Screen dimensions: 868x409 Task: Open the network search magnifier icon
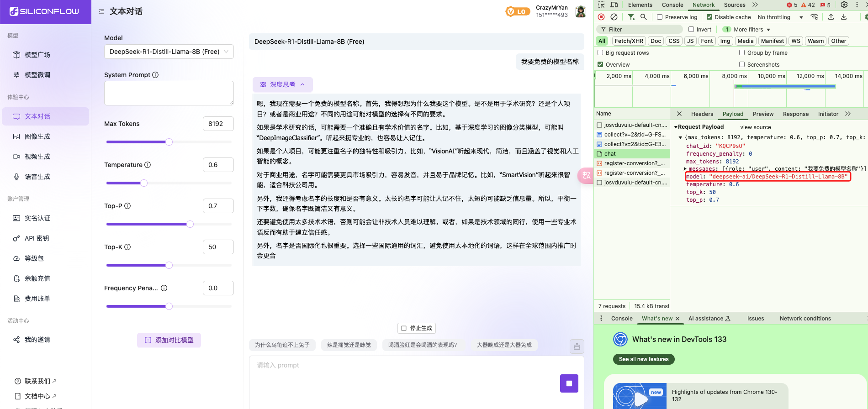point(643,17)
